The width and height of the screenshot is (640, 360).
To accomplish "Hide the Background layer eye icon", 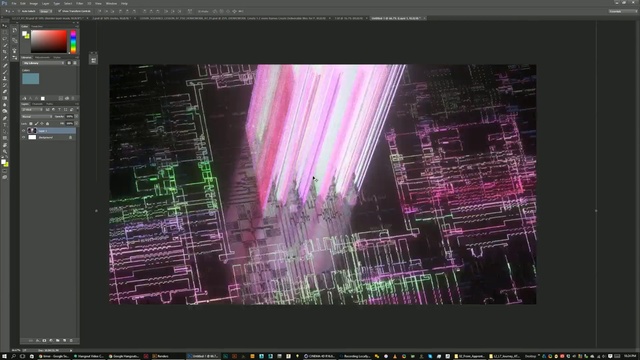I will (x=24, y=138).
